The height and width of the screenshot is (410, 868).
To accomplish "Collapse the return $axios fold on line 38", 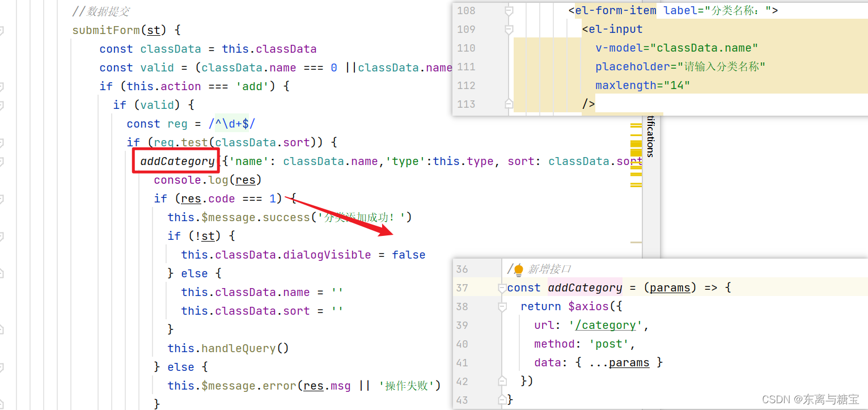I will pyautogui.click(x=502, y=307).
